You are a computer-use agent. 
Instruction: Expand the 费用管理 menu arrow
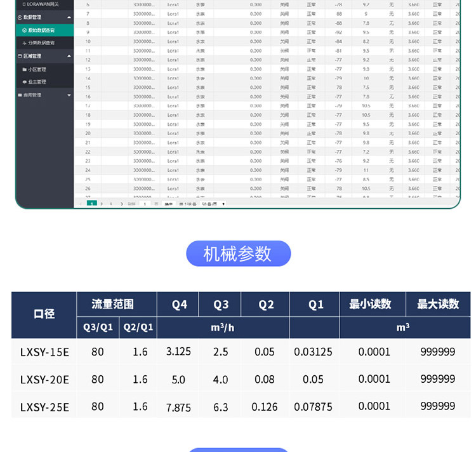69,95
